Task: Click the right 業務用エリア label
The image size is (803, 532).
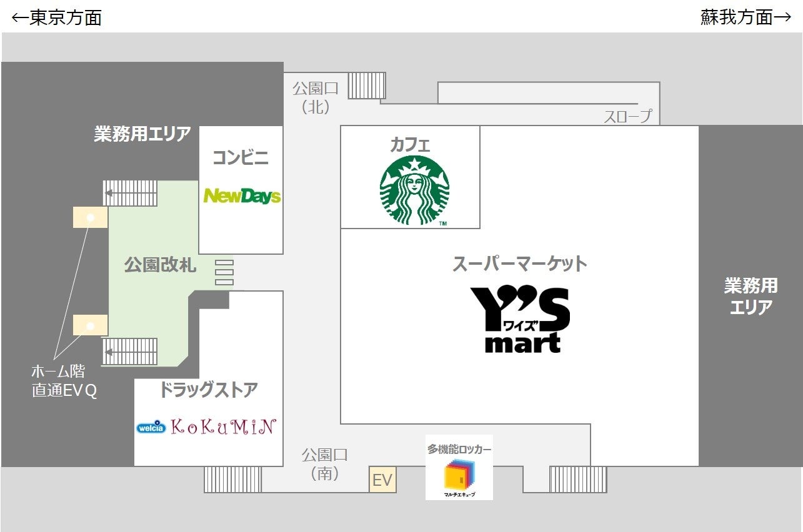Action: (x=751, y=296)
